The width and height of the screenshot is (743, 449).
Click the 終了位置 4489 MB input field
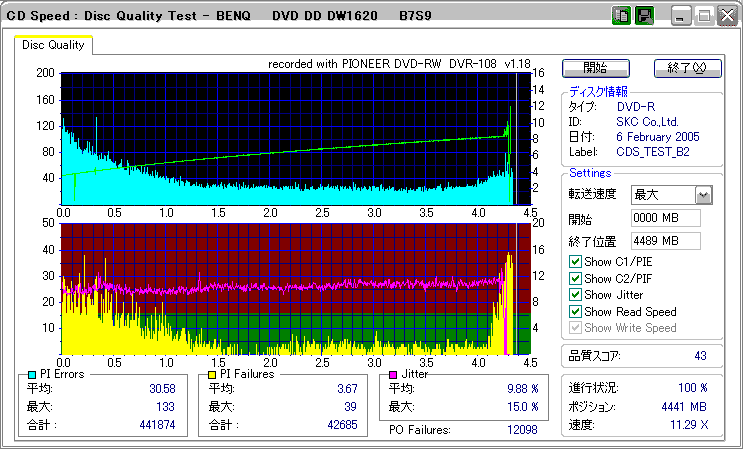point(666,241)
